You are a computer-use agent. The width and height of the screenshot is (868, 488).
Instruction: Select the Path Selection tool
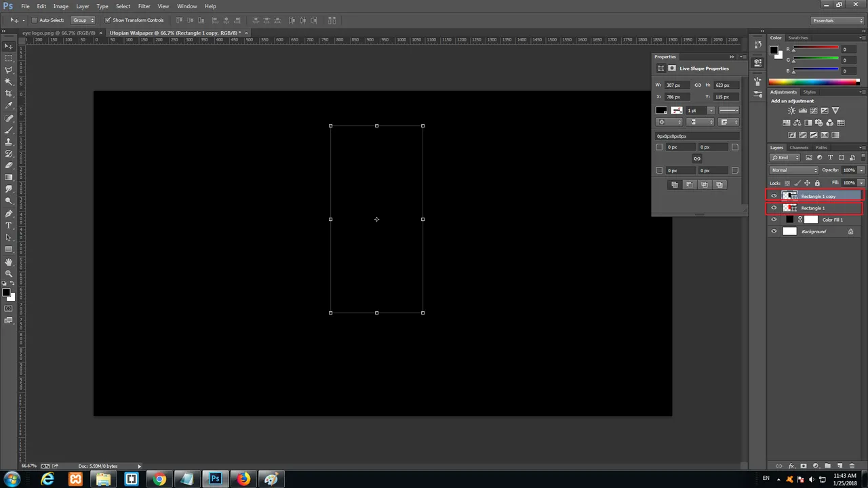click(x=9, y=237)
